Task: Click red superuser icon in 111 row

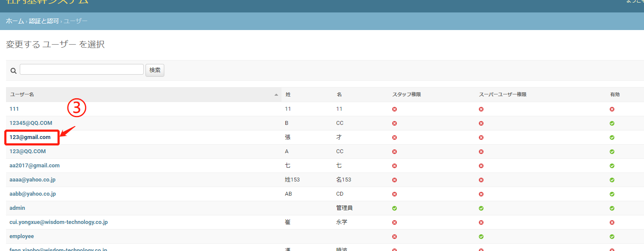Action: [481, 109]
